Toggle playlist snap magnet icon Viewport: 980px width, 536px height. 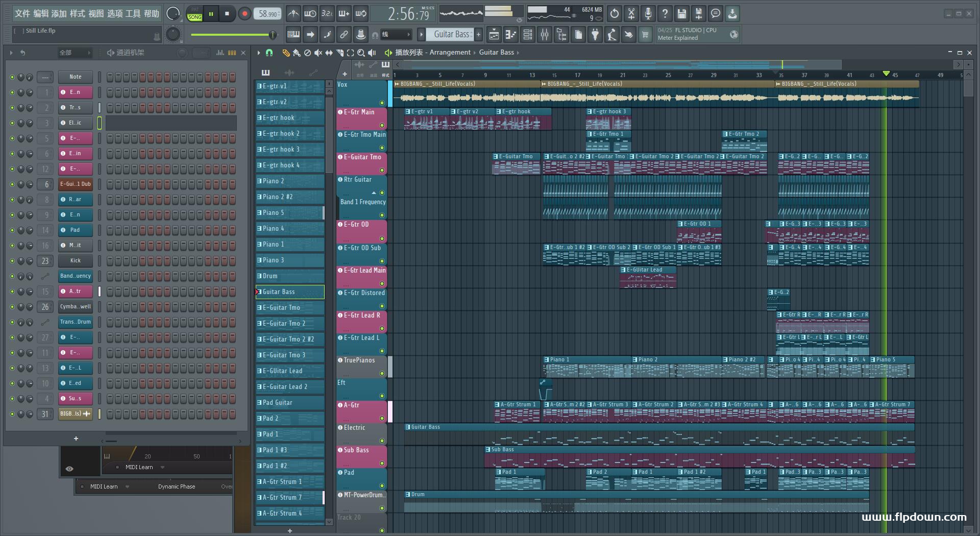pos(269,53)
